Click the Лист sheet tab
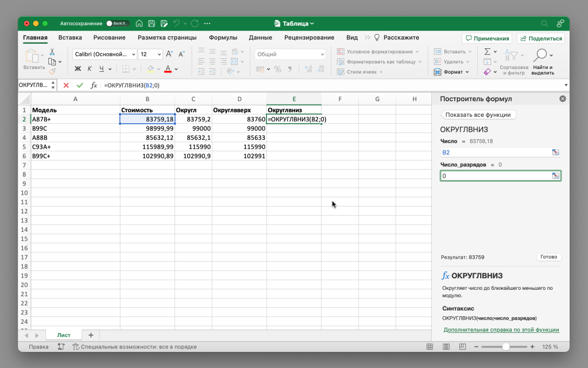588x368 pixels. 64,335
